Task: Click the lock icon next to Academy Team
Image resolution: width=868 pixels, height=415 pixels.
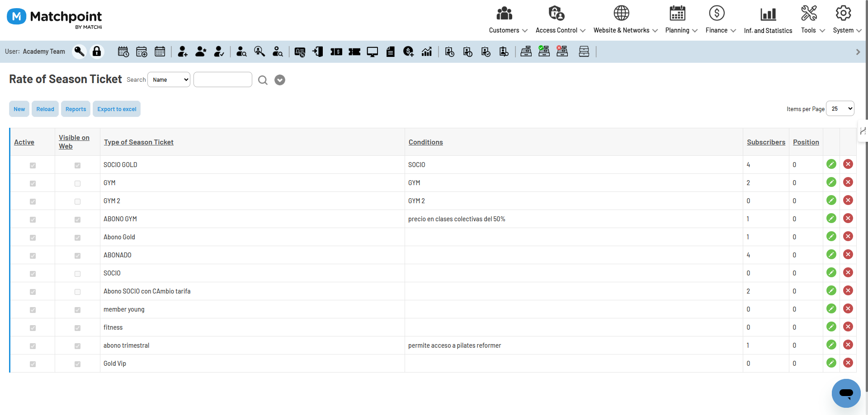Action: (97, 51)
